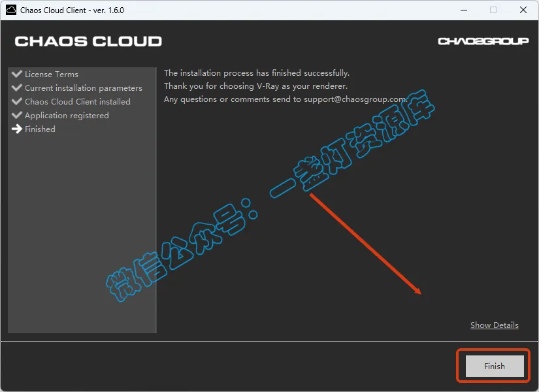Click the Current installation parameters checkmark

[x=17, y=88]
